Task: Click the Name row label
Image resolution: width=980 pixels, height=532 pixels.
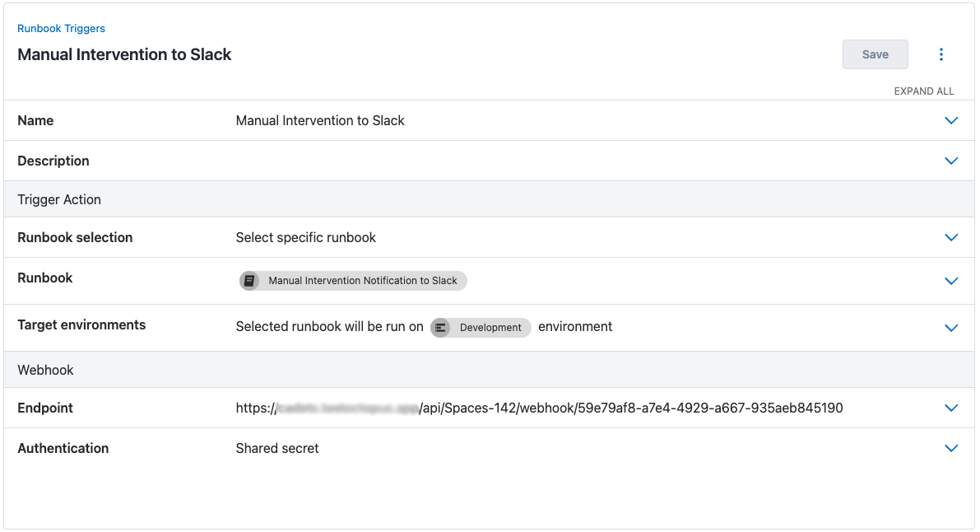Action: point(35,120)
